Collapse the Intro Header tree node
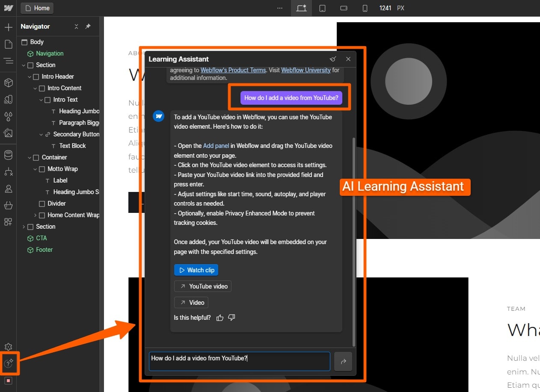The height and width of the screenshot is (392, 540). pyautogui.click(x=30, y=77)
